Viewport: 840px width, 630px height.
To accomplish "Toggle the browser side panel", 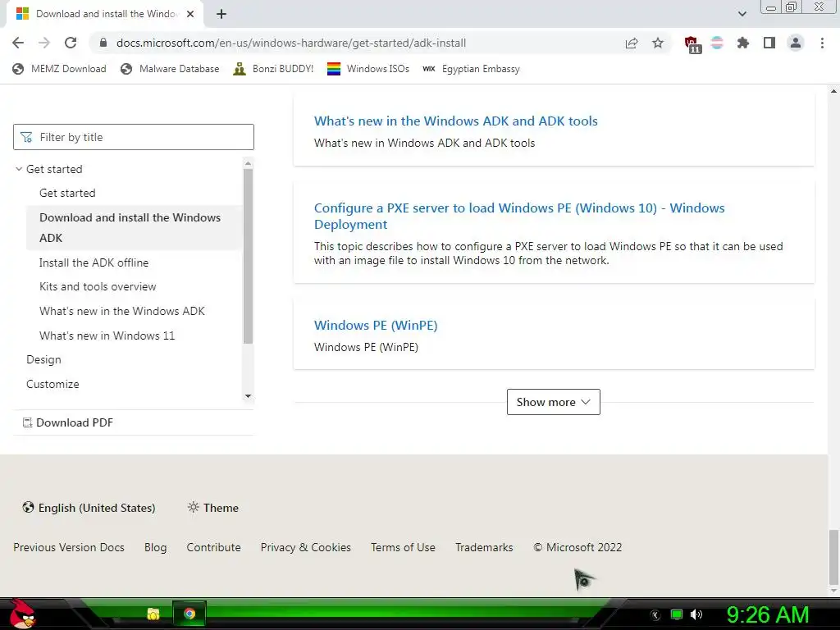I will 769,43.
